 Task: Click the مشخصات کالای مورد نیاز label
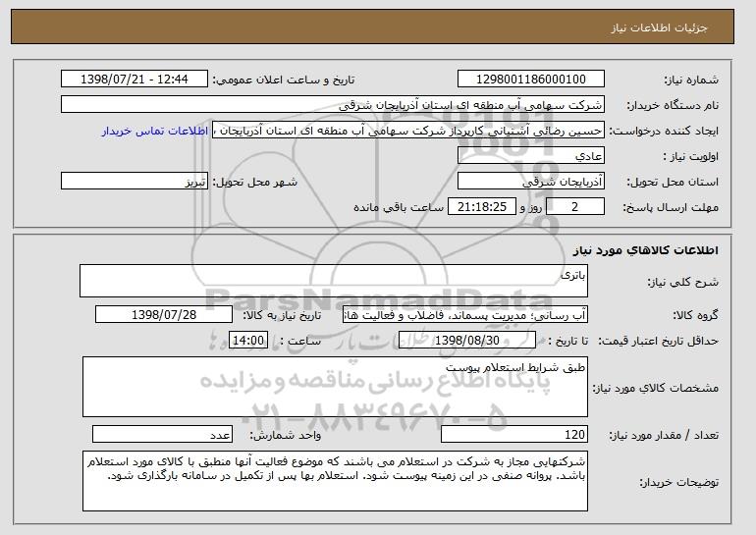656,388
